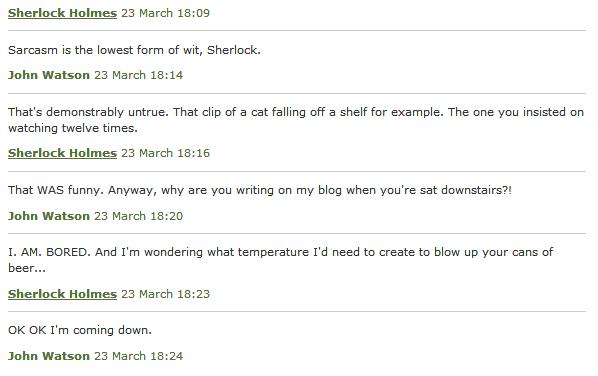Click John Watson name at 18:20
Image resolution: width=598 pixels, height=376 pixels.
pos(49,216)
